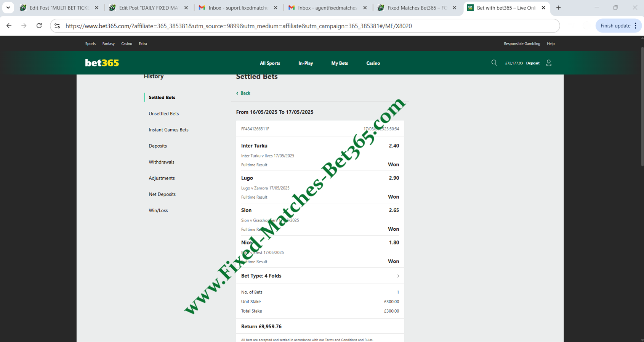This screenshot has height=342, width=644.
Task: Open Responsible Gambling link
Action: click(522, 43)
